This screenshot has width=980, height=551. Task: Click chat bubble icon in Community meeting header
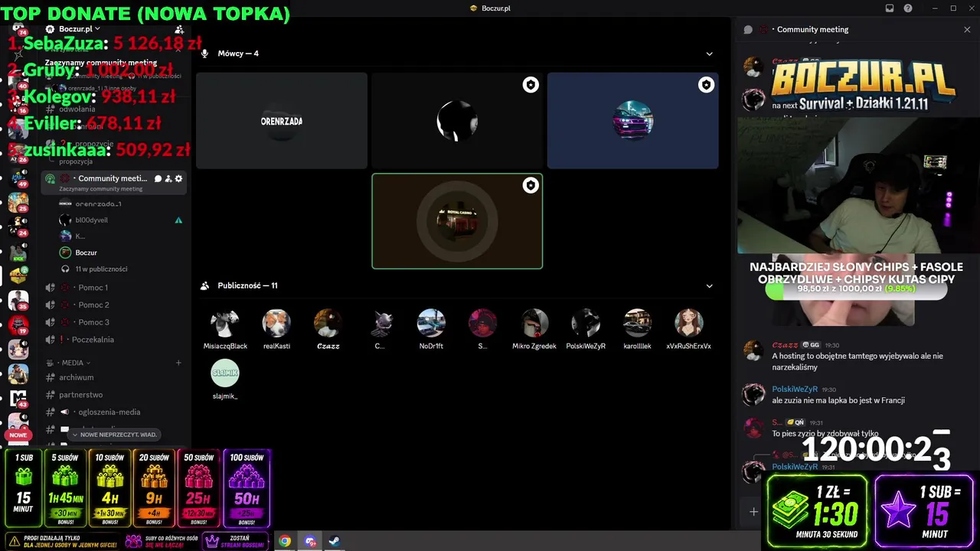(748, 29)
